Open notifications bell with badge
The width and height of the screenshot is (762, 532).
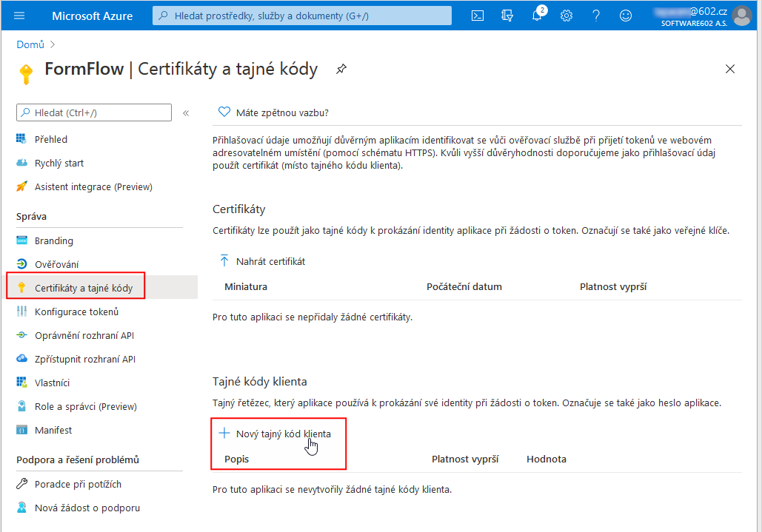pyautogui.click(x=538, y=16)
